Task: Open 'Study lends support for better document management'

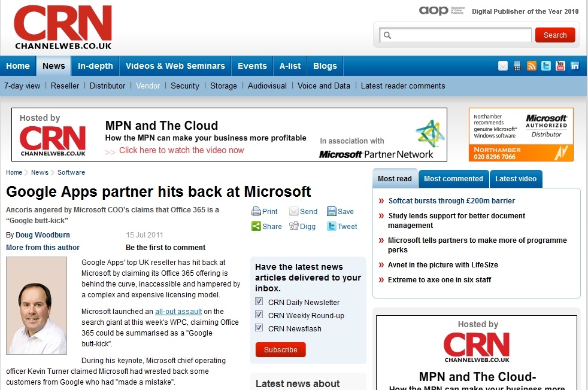Action: 456,221
